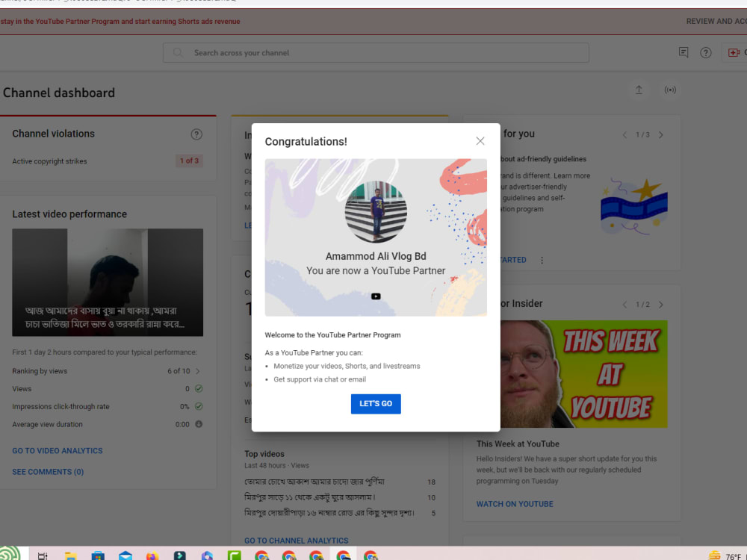747x560 pixels.
Task: Click the previous arrow on the Insider card
Action: [624, 305]
